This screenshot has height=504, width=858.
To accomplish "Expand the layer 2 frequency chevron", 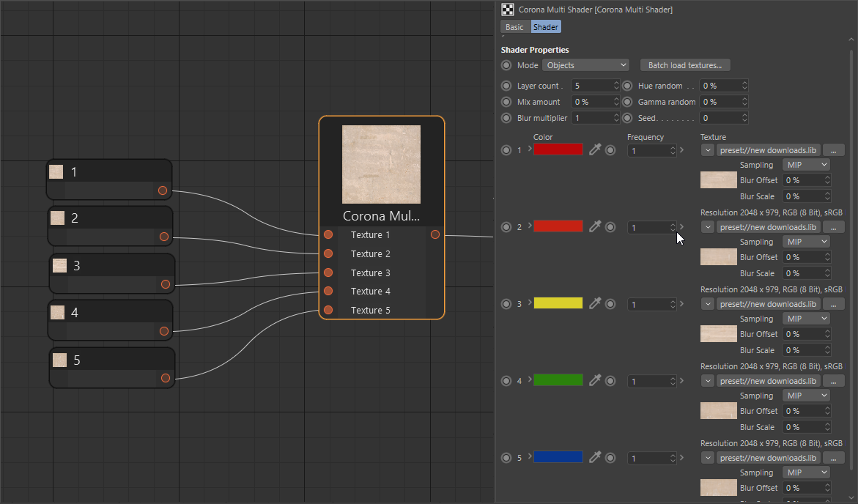I will point(682,226).
